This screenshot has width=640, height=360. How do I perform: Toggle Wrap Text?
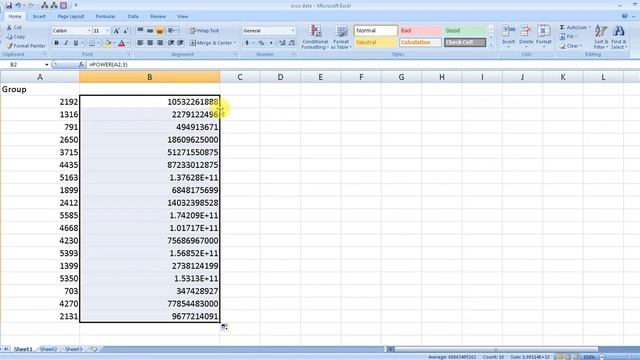pyautogui.click(x=204, y=31)
